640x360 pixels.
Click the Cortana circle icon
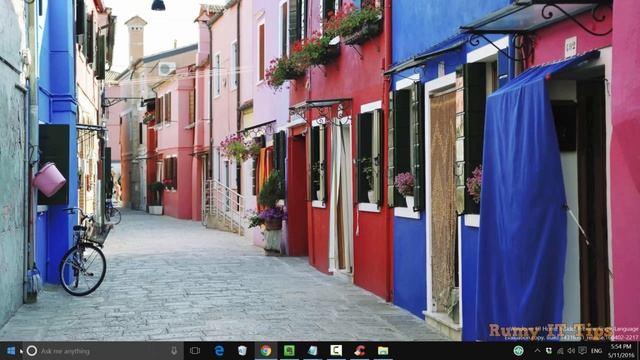point(32,351)
